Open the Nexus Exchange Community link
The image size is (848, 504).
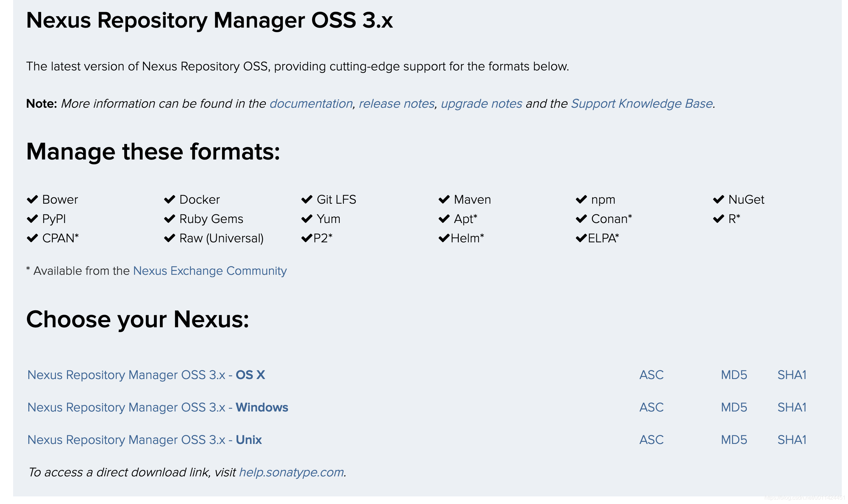click(x=210, y=271)
